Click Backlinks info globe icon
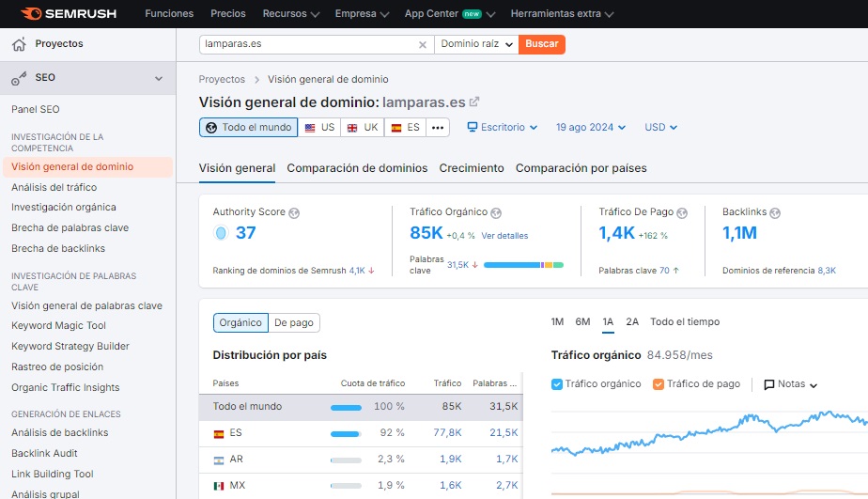Image resolution: width=868 pixels, height=499 pixels. coord(775,212)
